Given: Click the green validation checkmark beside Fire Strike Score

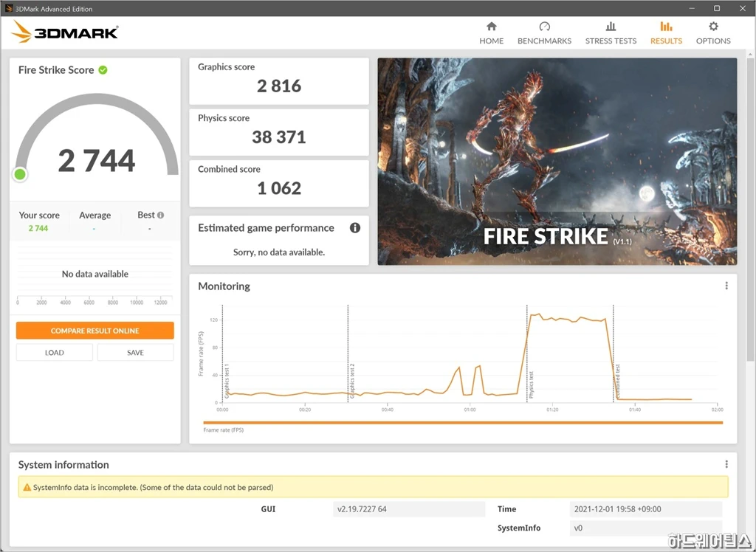Looking at the screenshot, I should 103,70.
